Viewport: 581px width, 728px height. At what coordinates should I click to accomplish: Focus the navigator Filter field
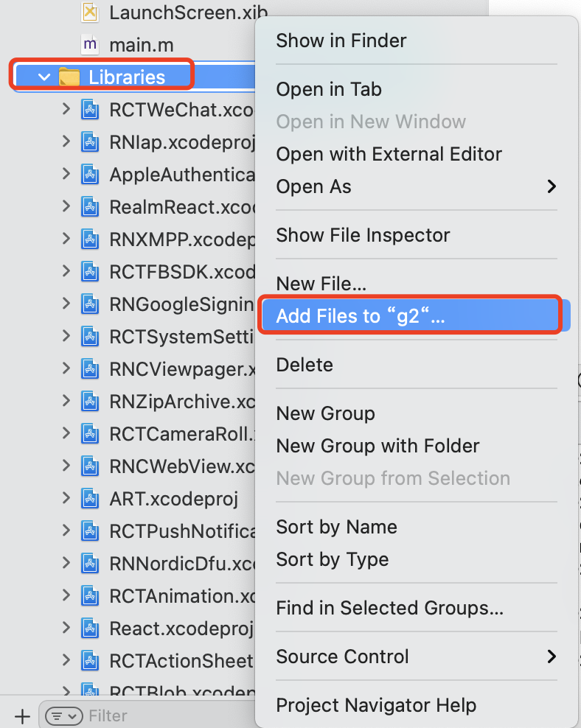147,715
